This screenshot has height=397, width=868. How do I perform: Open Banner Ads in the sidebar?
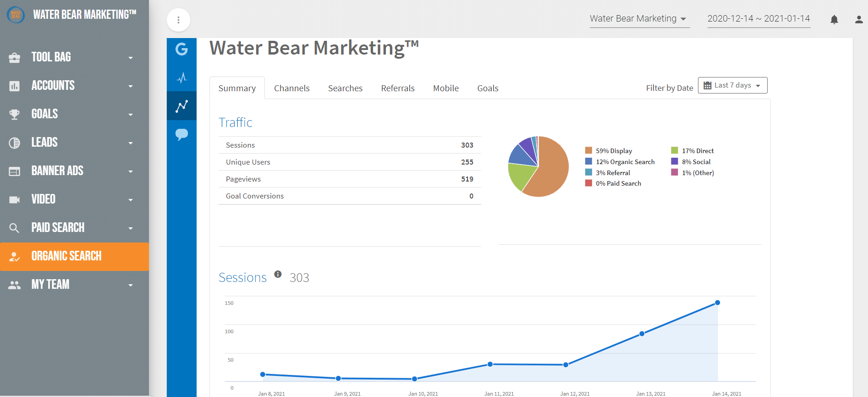[74, 171]
